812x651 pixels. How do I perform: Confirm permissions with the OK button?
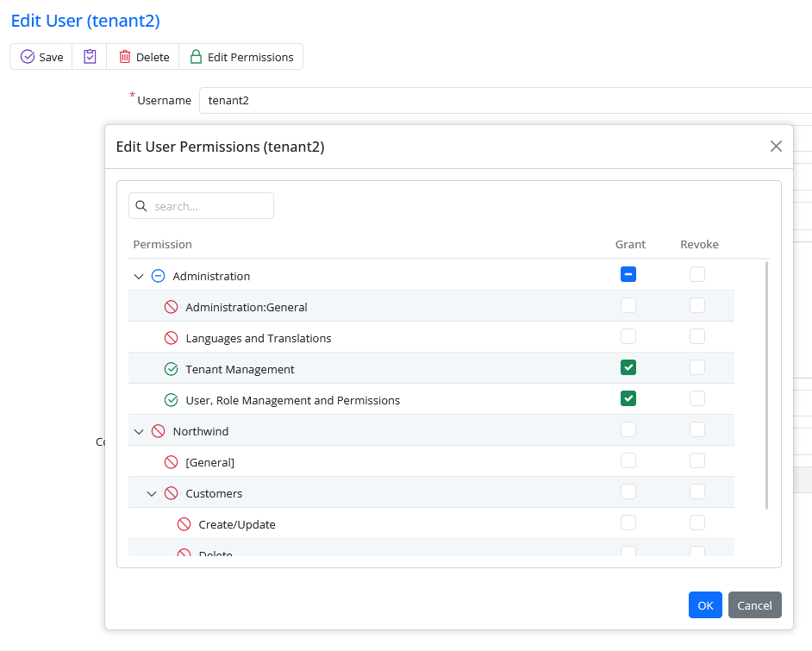705,605
